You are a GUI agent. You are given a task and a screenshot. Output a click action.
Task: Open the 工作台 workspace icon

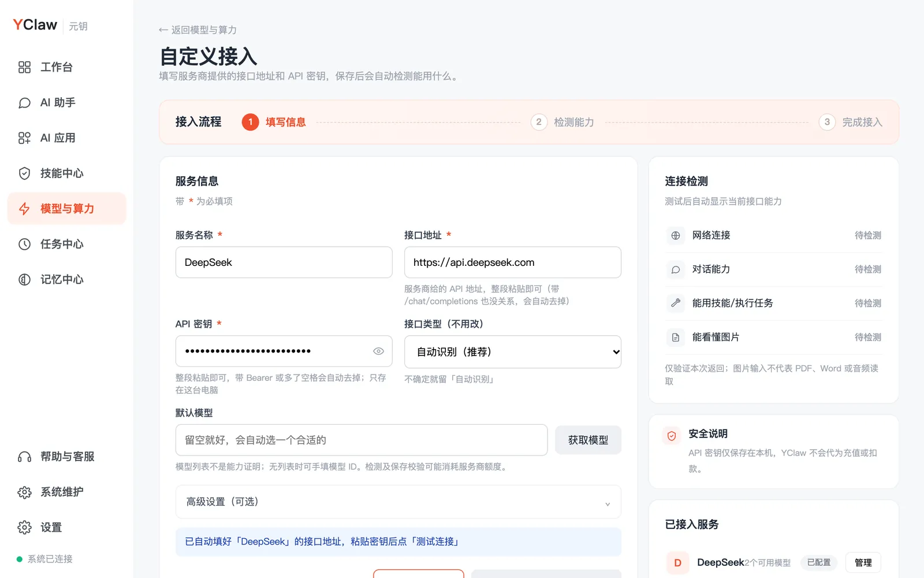point(24,67)
